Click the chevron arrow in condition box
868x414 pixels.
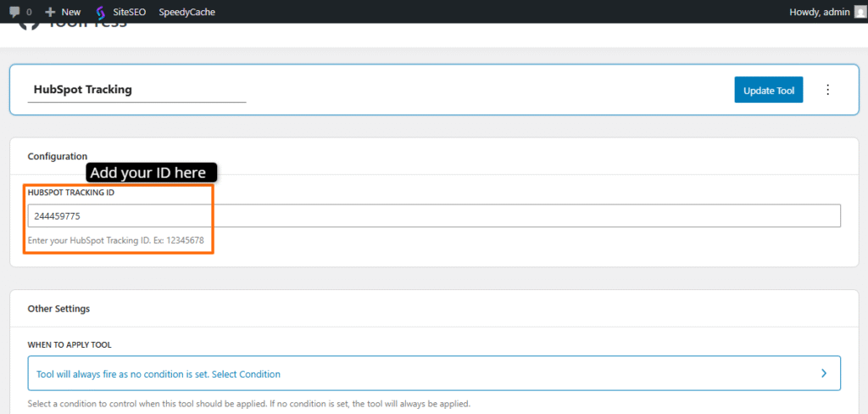(x=824, y=373)
